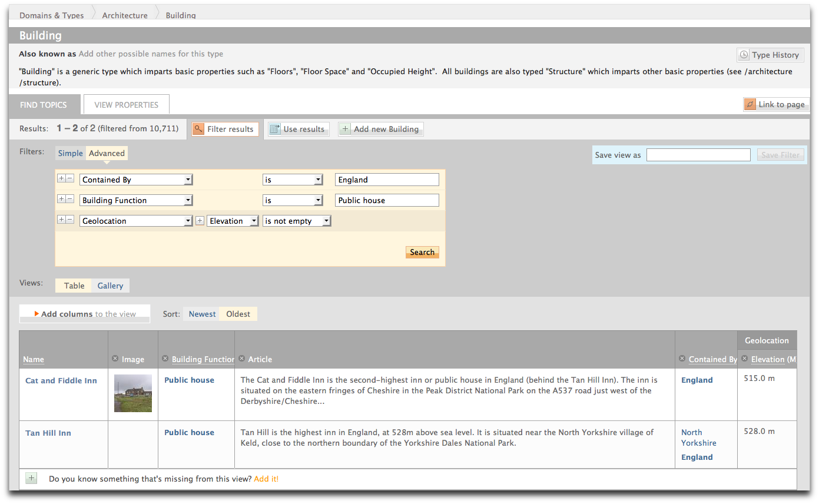
Task: Remove the Contained By filter row
Action: [x=69, y=178]
